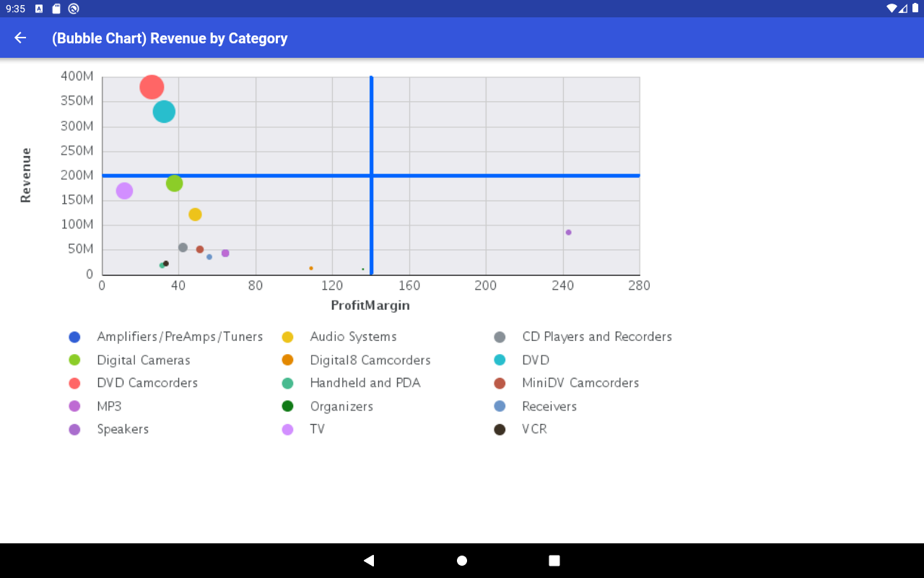
Task: Tap the purple bubble near 240 profit margin
Action: (x=568, y=233)
